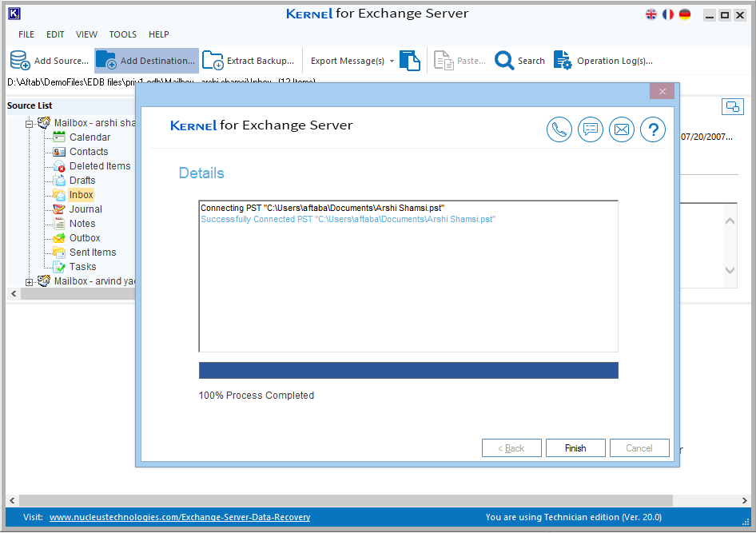Click the Sent Items icon in the tree
This screenshot has width=756, height=533.
pyautogui.click(x=59, y=253)
